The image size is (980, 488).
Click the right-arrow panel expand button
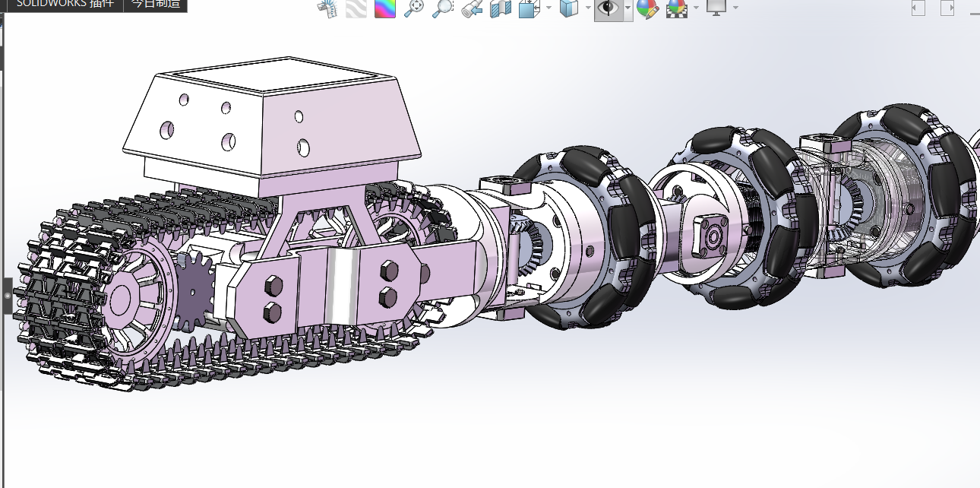(x=947, y=8)
